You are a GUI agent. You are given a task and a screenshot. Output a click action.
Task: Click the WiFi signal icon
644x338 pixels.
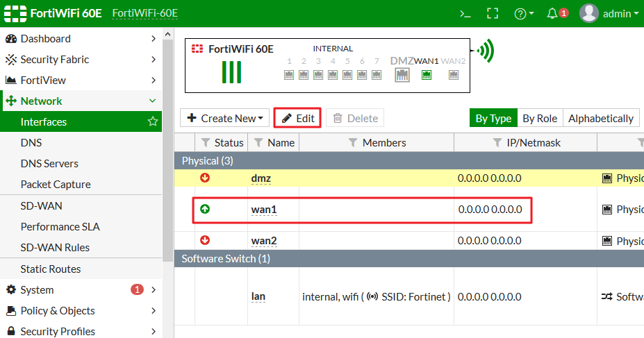485,51
